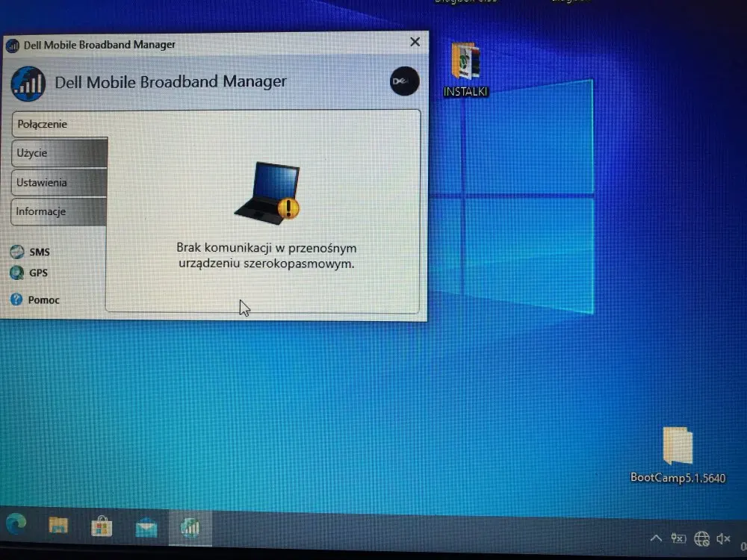Click Dell Broadband Manager taskbar button

[190, 528]
